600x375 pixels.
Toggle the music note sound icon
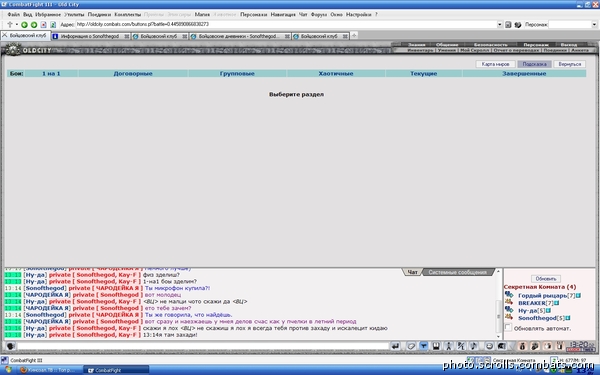pyautogui.click(x=473, y=346)
